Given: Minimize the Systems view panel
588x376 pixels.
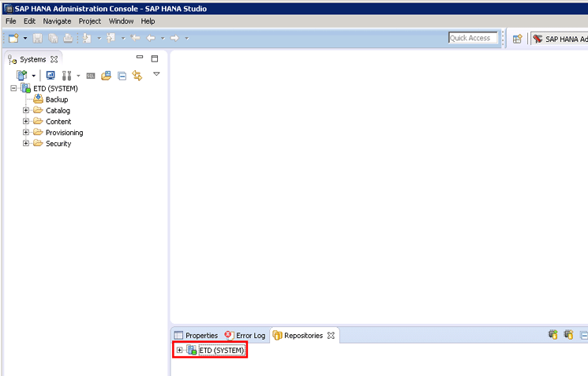Looking at the screenshot, I should (140, 58).
